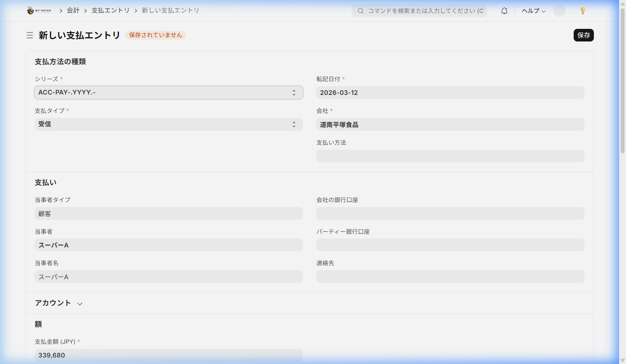Click the My Match home logo
Viewport: 626px width, 364px height.
click(39, 10)
